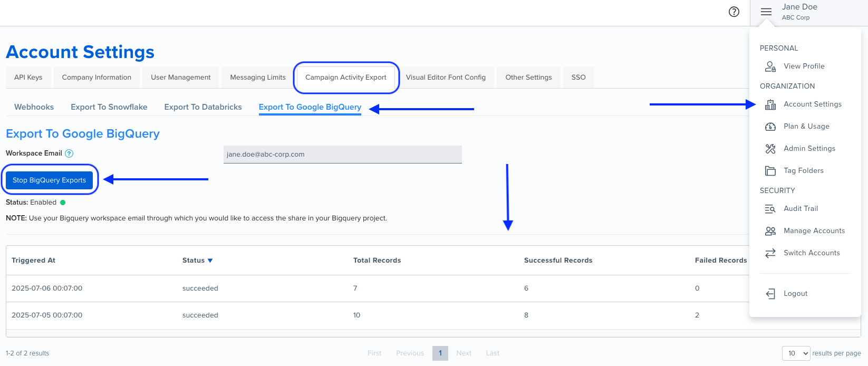Select Export To Google BigQuery sub-tab
Viewport: 868px width, 366px height.
(310, 107)
